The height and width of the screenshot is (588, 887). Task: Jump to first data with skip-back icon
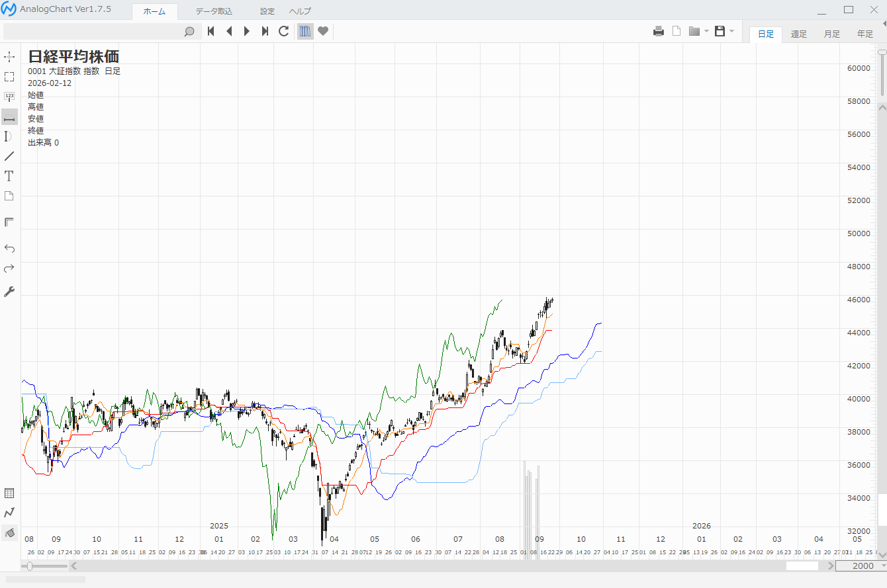coord(211,31)
